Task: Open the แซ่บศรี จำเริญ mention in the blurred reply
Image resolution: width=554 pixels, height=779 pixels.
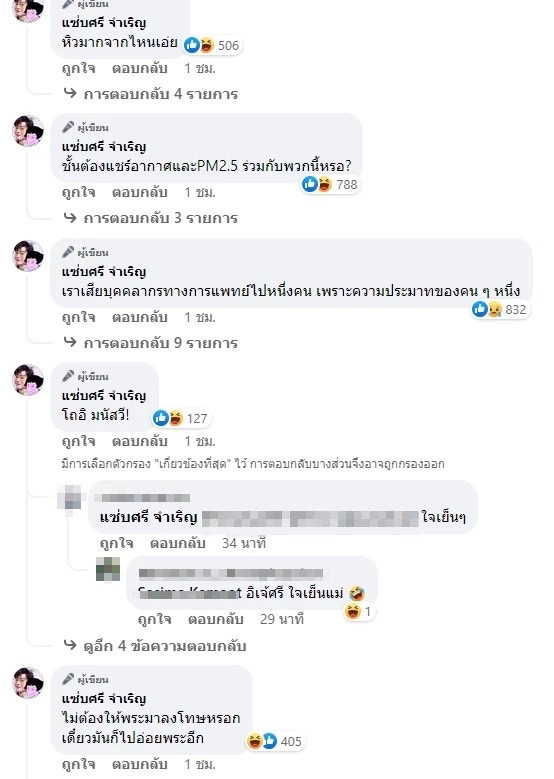Action: [149, 517]
